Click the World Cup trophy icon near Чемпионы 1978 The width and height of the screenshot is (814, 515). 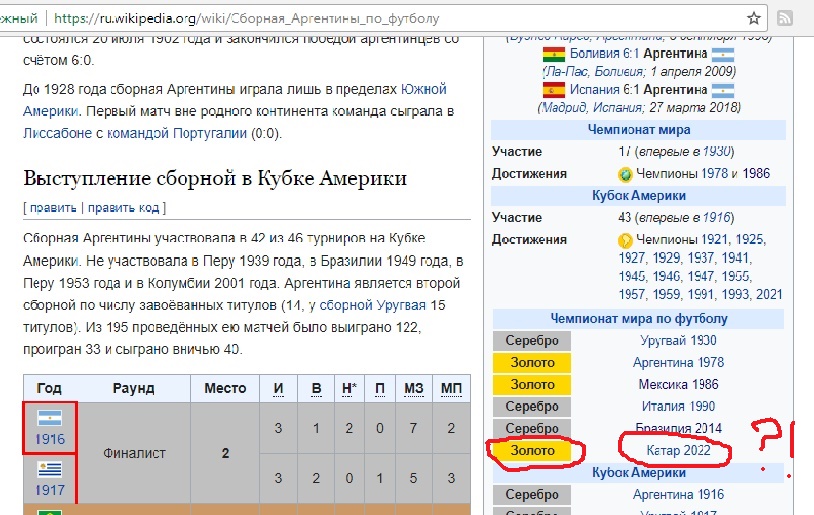[x=625, y=174]
